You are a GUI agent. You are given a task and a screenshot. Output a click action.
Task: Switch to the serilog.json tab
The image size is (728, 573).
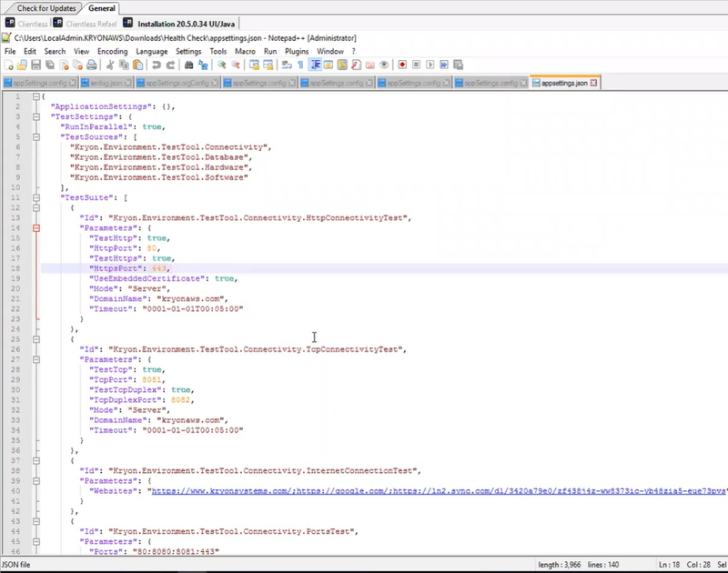coord(106,83)
